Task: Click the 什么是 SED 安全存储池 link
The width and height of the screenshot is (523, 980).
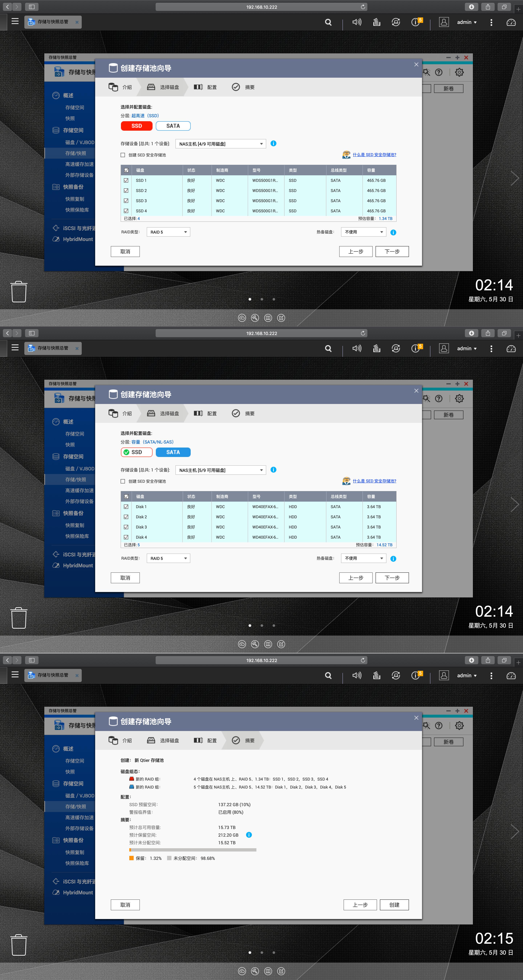Action: [x=374, y=154]
